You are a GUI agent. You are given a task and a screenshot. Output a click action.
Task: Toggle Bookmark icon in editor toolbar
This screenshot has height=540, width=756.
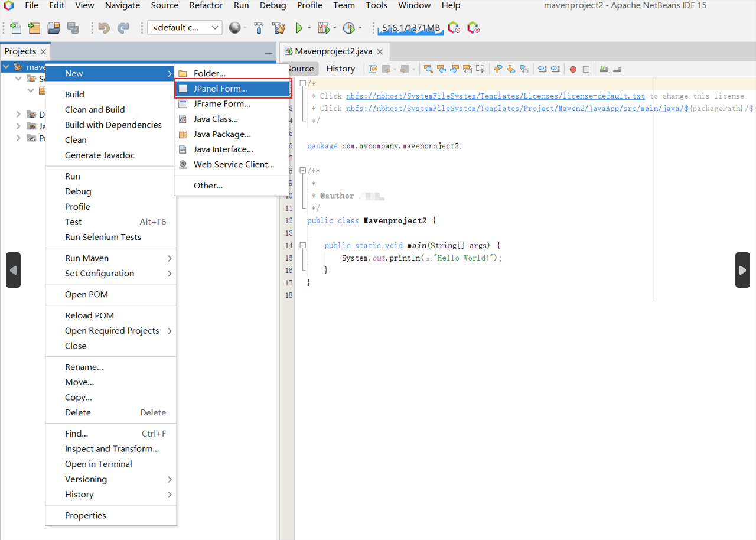524,69
